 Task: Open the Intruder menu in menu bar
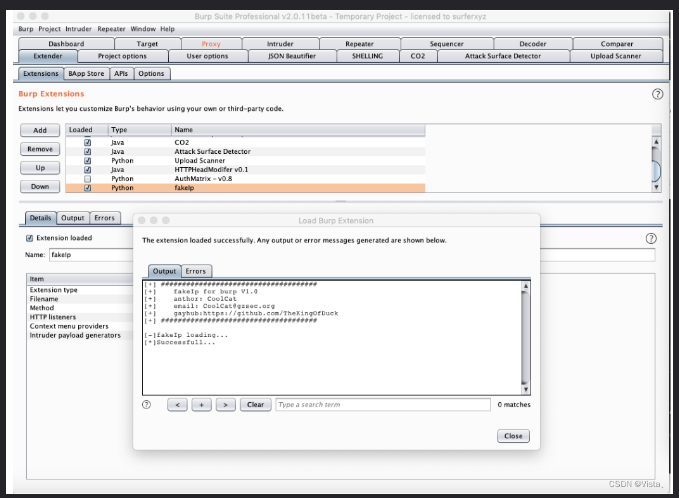[78, 29]
